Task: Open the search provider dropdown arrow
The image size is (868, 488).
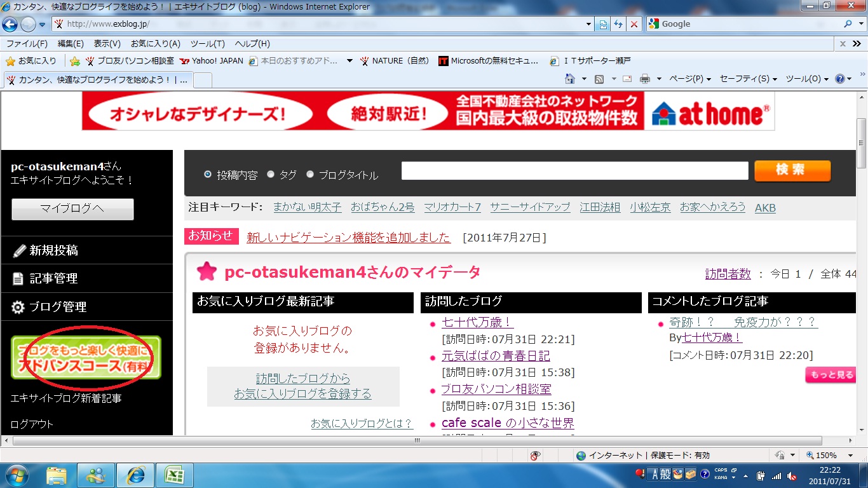Action: (861, 24)
